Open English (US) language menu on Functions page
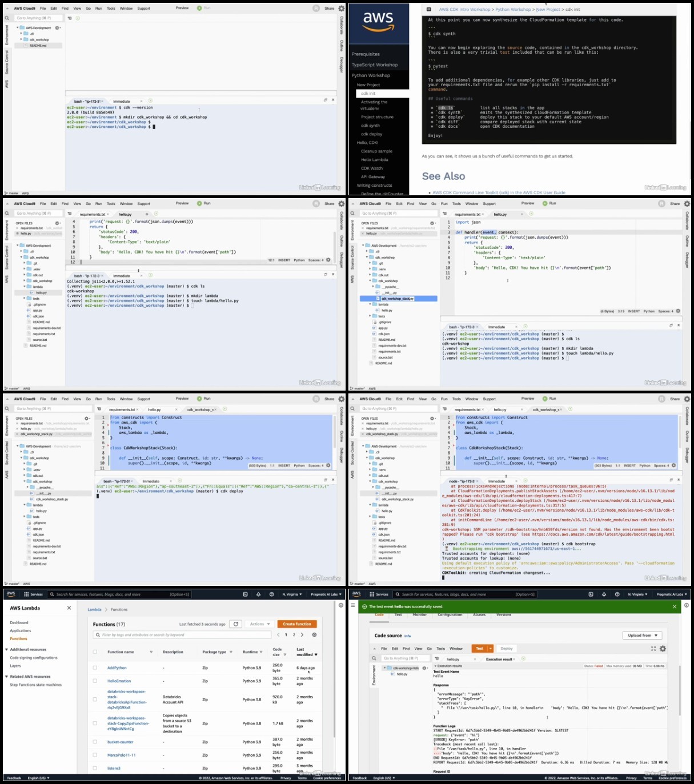694x784 pixels. pyautogui.click(x=39, y=778)
